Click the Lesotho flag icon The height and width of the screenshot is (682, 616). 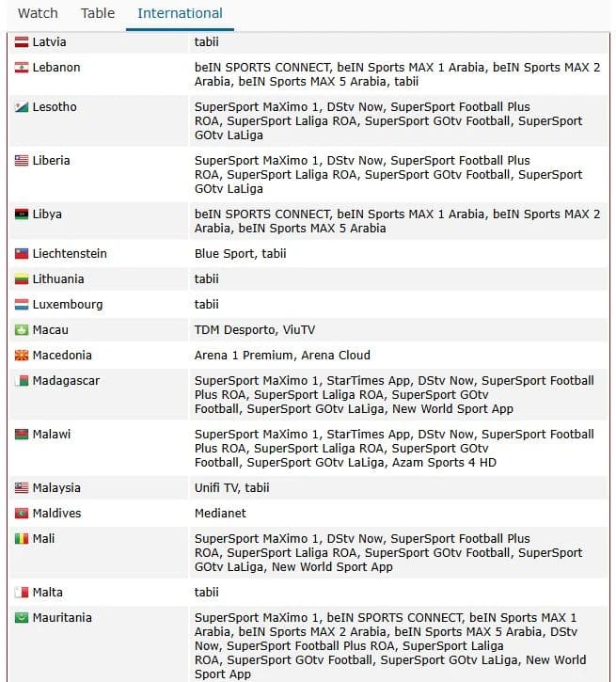click(x=22, y=107)
